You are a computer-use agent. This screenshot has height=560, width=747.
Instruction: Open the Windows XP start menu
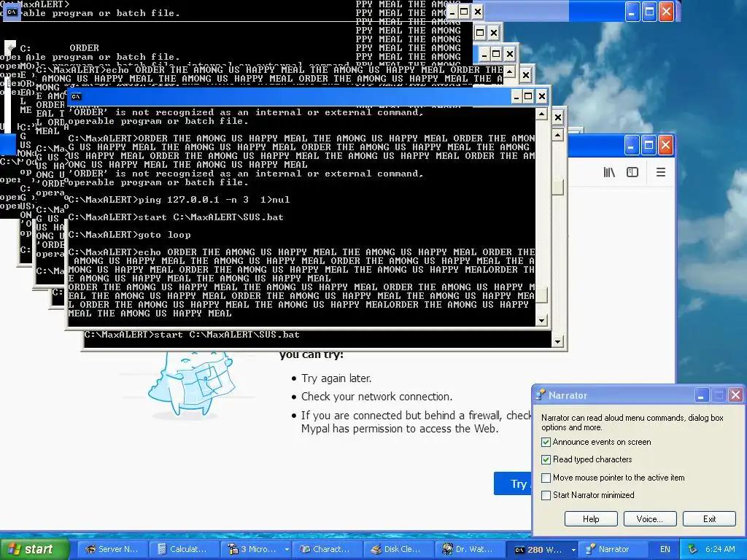click(x=34, y=549)
